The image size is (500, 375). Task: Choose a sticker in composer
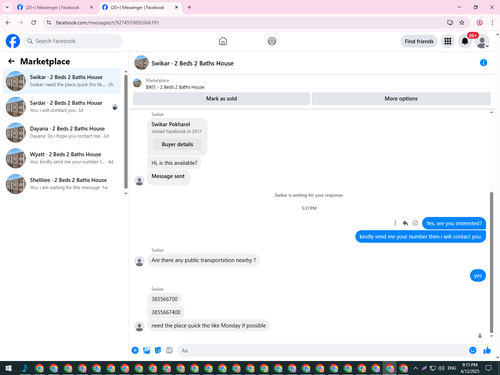click(x=158, y=350)
